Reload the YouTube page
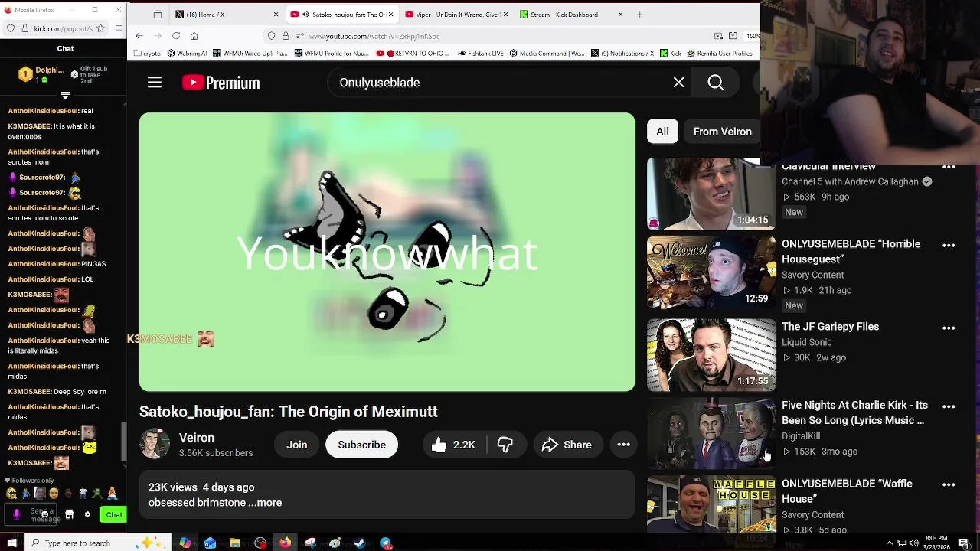 (x=176, y=36)
